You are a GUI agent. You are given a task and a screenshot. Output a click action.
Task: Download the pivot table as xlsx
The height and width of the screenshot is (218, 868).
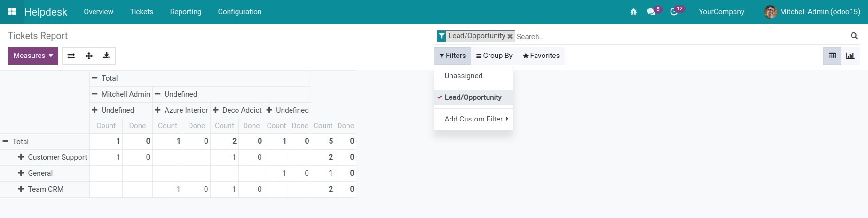coord(107,56)
